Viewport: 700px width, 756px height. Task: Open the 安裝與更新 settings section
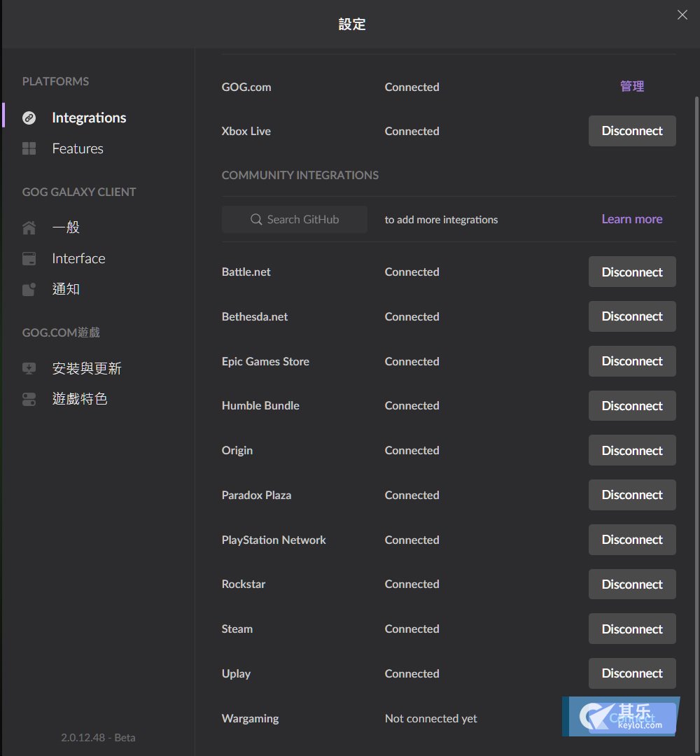tap(87, 368)
